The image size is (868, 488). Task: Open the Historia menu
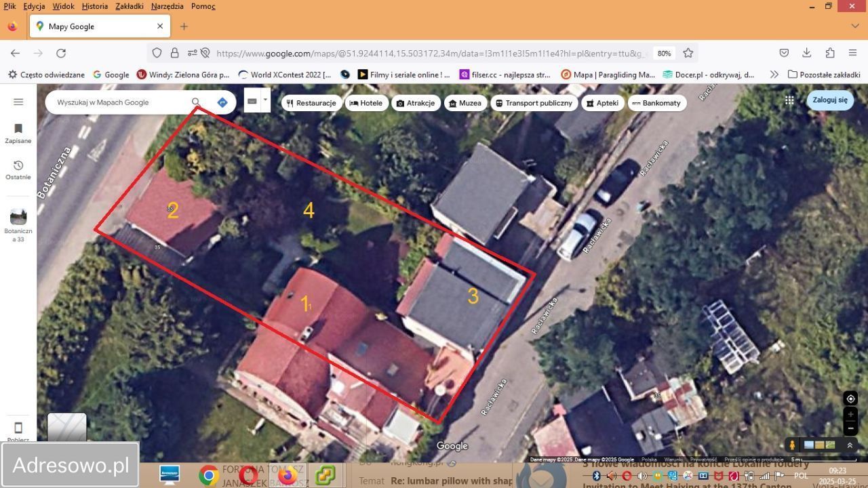pyautogui.click(x=94, y=6)
